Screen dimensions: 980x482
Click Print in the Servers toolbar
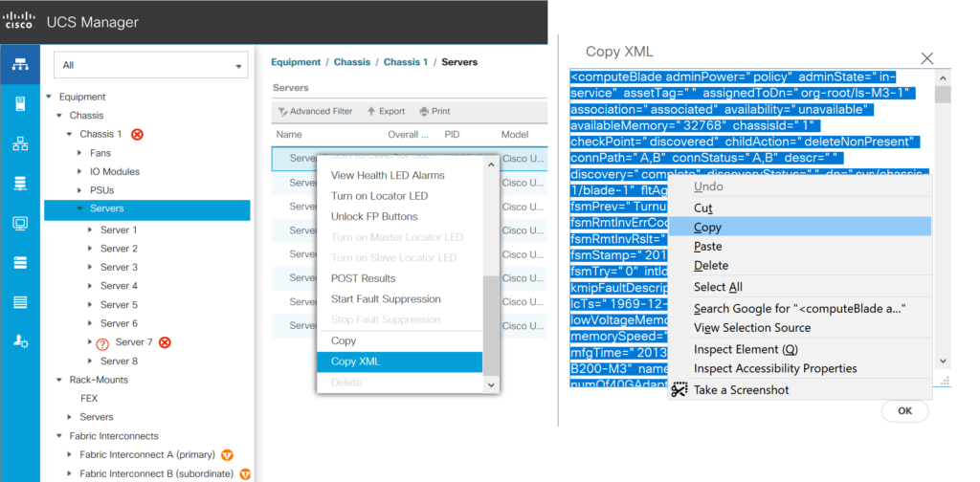[x=434, y=111]
